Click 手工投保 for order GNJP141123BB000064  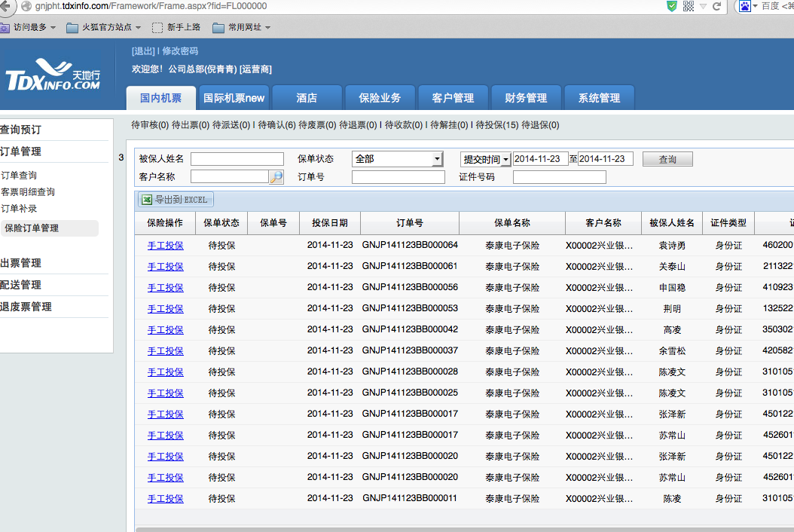click(x=165, y=246)
